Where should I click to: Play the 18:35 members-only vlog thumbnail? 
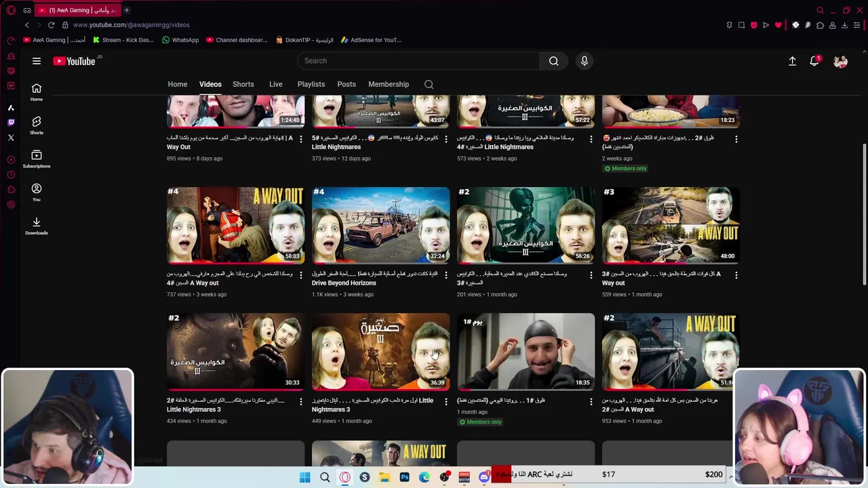pyautogui.click(x=526, y=351)
